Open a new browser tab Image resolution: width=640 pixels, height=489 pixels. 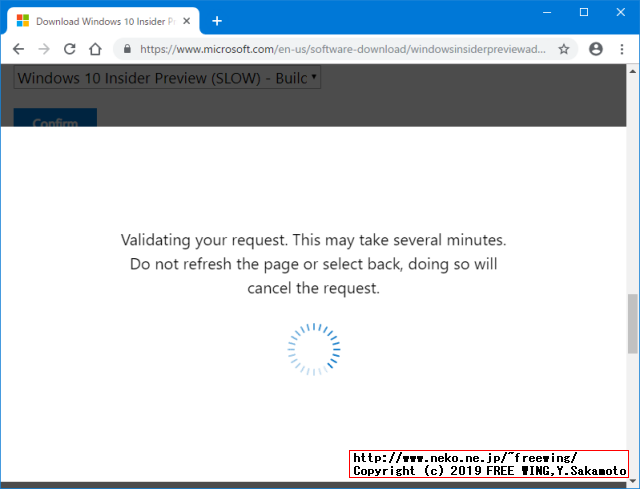[x=217, y=21]
